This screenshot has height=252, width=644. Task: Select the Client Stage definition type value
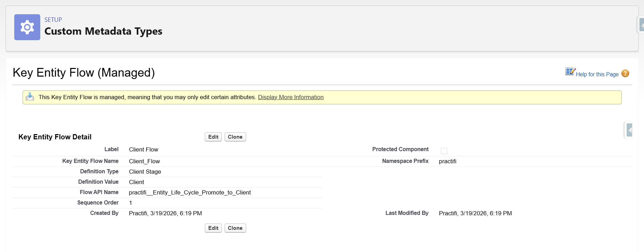[145, 172]
